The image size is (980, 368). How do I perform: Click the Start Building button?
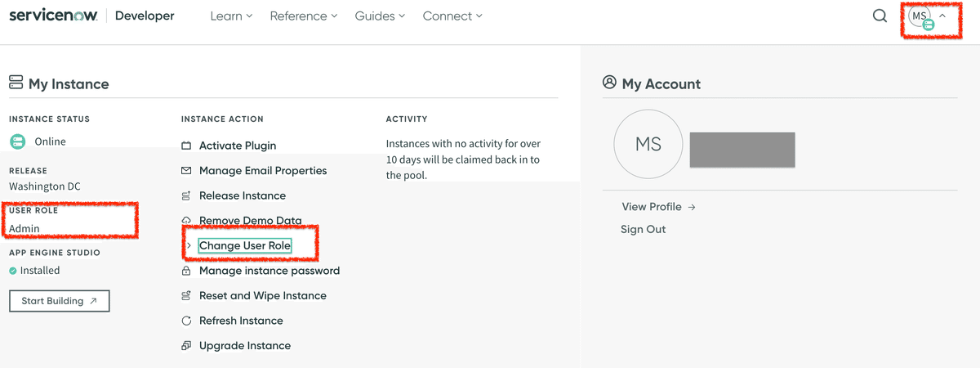(60, 301)
